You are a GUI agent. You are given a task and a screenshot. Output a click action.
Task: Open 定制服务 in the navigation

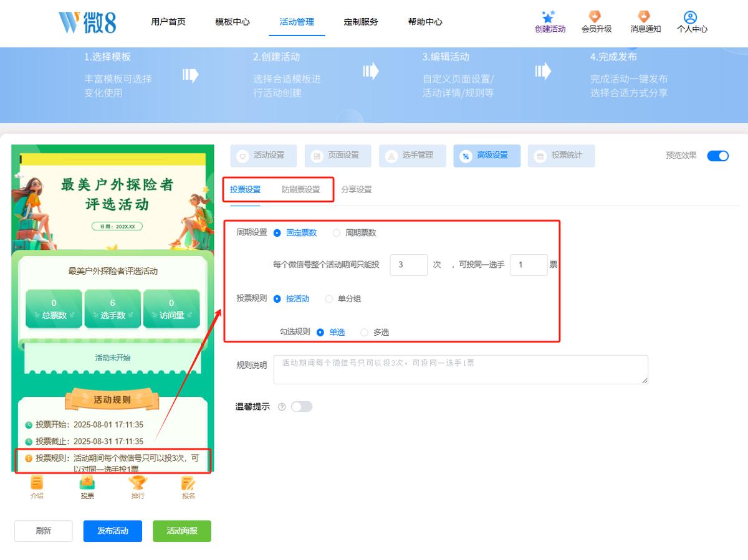[361, 22]
